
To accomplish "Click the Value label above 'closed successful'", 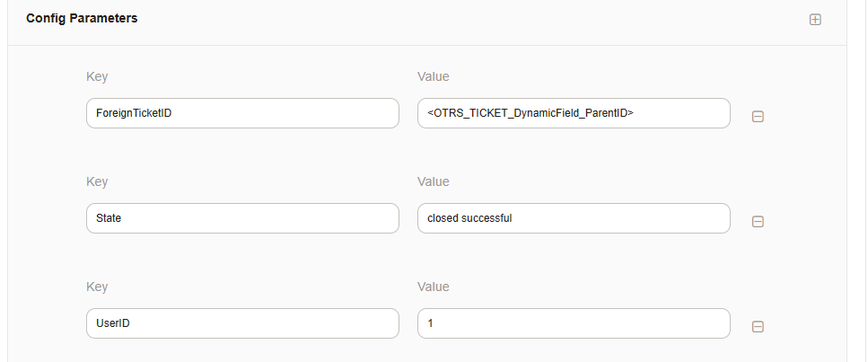I will pos(434,181).
